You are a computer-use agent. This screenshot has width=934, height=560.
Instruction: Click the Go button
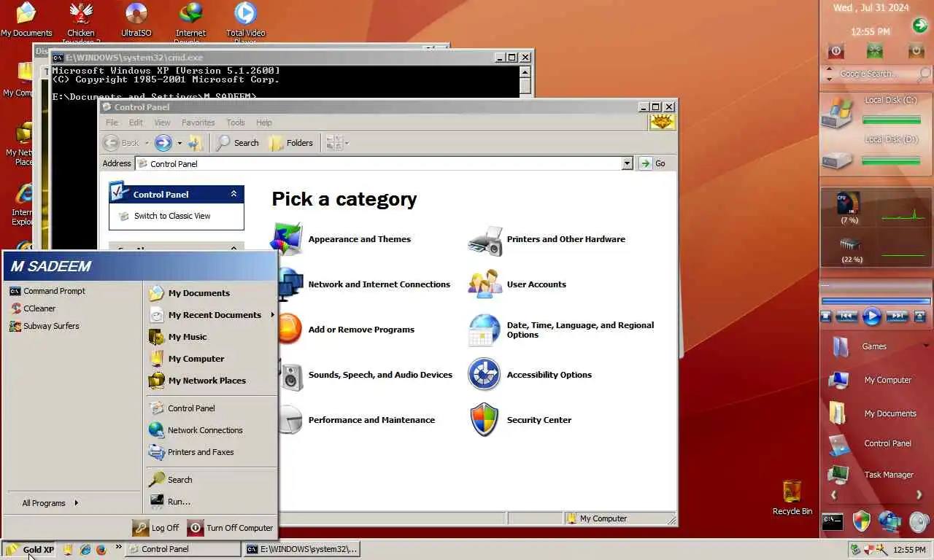pos(653,163)
